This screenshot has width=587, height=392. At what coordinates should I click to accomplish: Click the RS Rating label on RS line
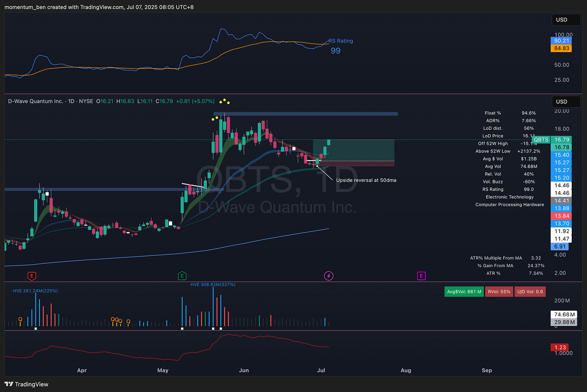(x=341, y=41)
